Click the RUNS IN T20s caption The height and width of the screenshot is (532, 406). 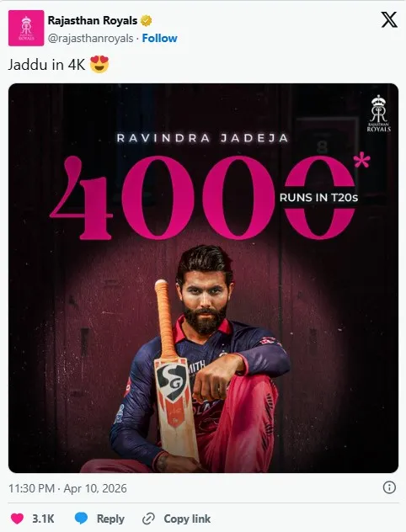[318, 198]
